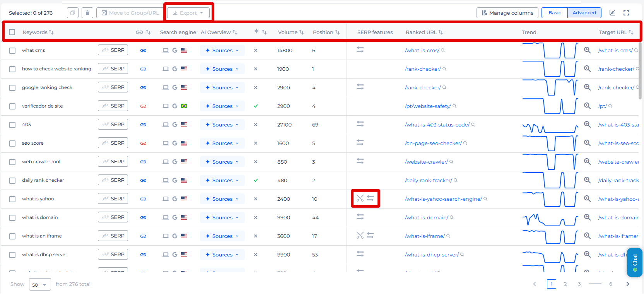Open the rows-per-page dropdown showing 50

click(40, 285)
